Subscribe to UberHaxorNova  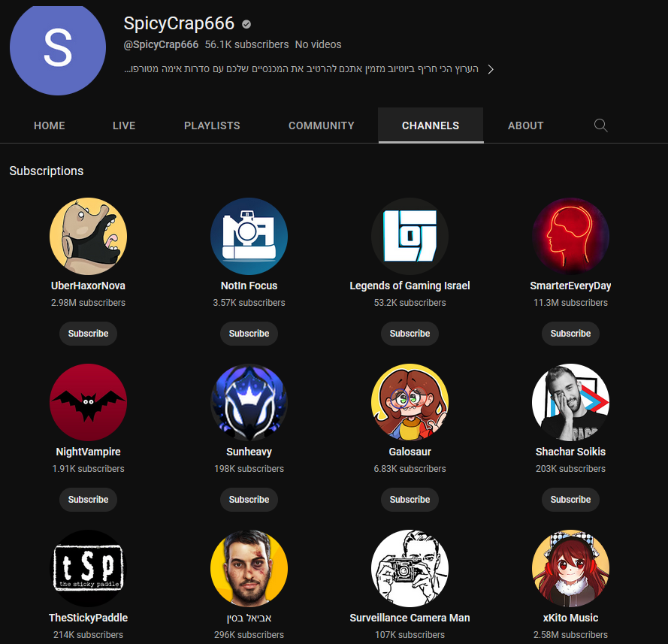coord(88,334)
